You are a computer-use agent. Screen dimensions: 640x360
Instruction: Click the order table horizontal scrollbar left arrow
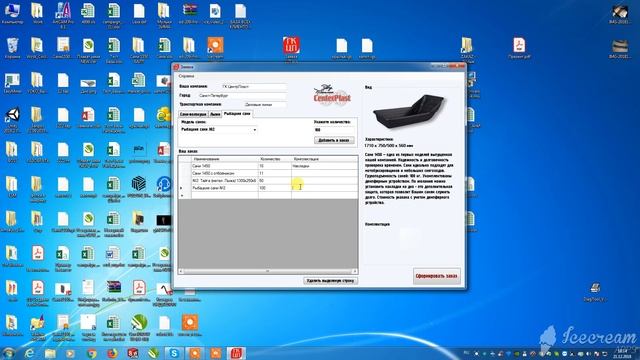point(181,271)
